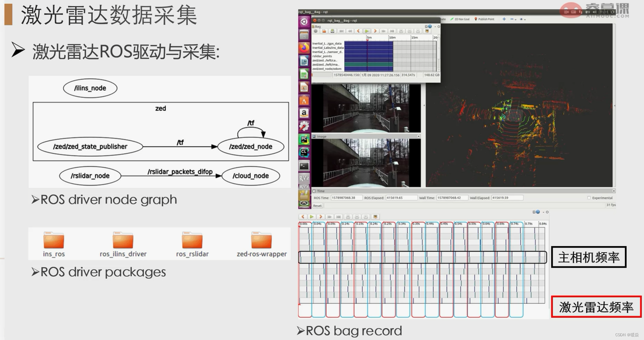The width and height of the screenshot is (644, 340).
Task: Save the bag using rqt_bag toolbar icon
Action: coord(333,31)
